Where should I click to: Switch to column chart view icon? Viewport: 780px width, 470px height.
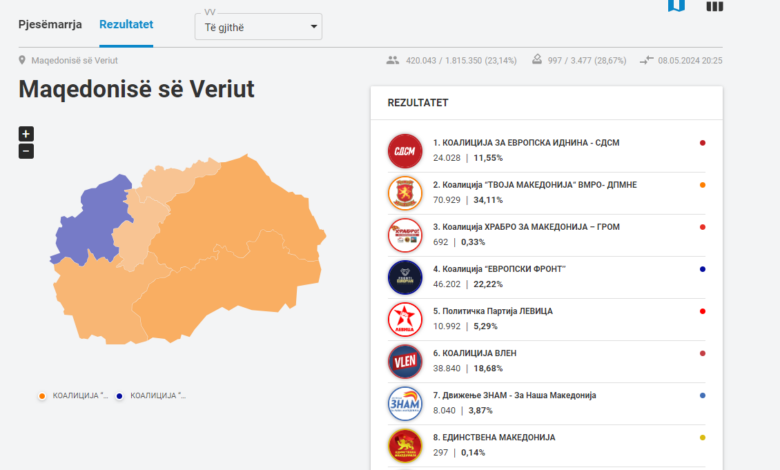[x=714, y=6]
